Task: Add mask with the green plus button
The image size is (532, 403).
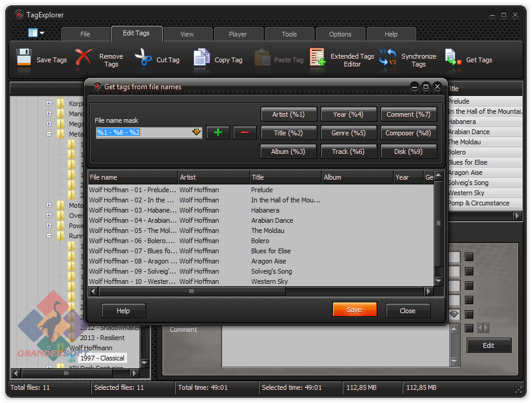Action: click(218, 132)
